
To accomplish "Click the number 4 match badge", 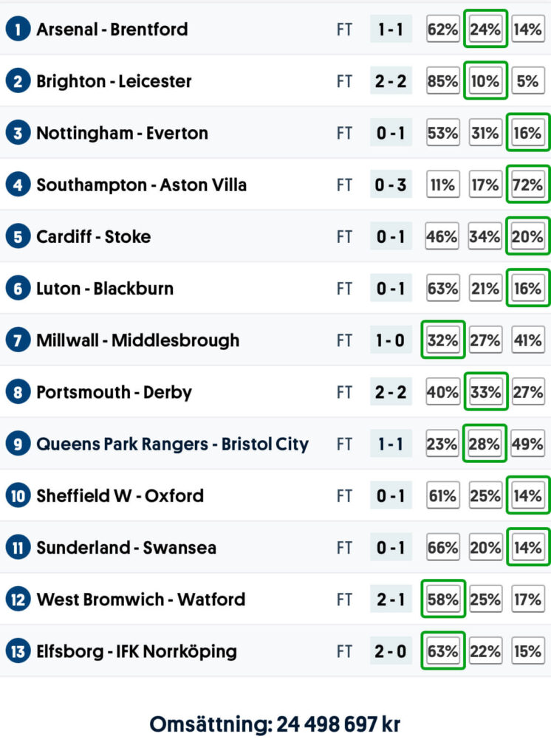I will pyautogui.click(x=18, y=185).
